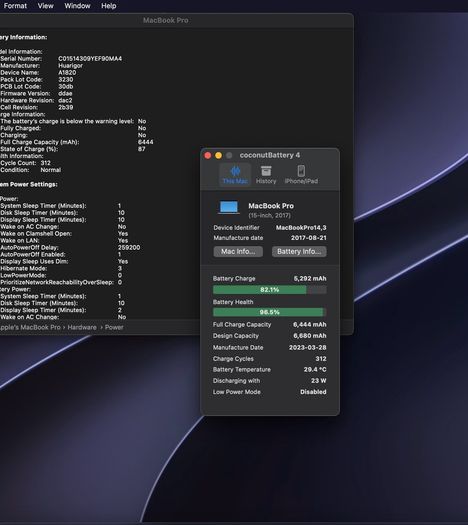
Task: Click the Wake on LAN row
Action: [x=64, y=240]
